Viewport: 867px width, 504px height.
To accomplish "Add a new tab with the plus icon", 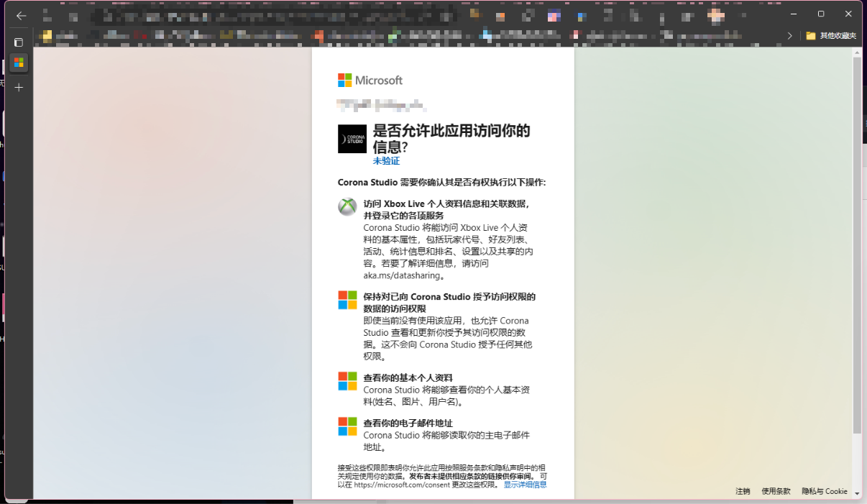I will (x=19, y=87).
